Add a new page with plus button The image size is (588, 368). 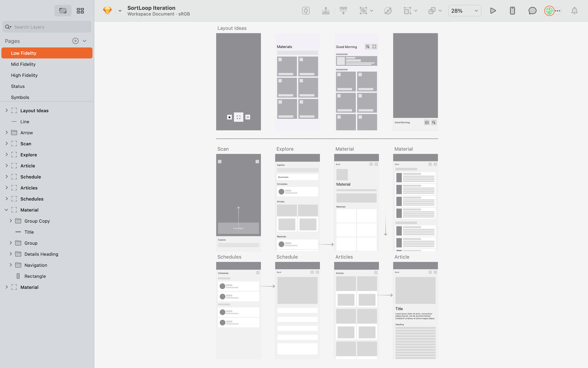(x=76, y=41)
